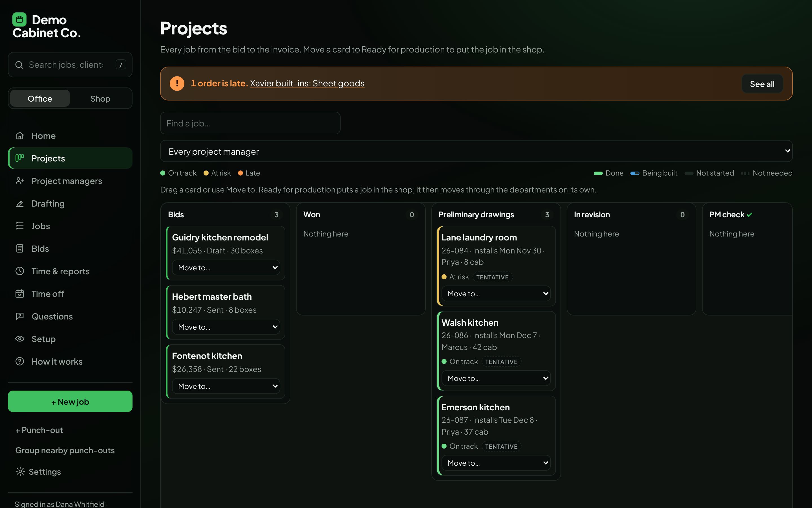Click the late order warning icon

177,83
